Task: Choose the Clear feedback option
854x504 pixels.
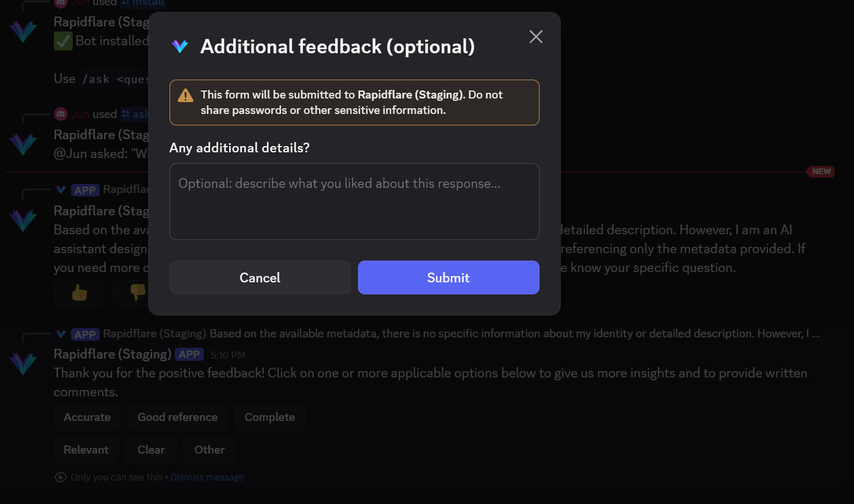Action: coord(151,450)
